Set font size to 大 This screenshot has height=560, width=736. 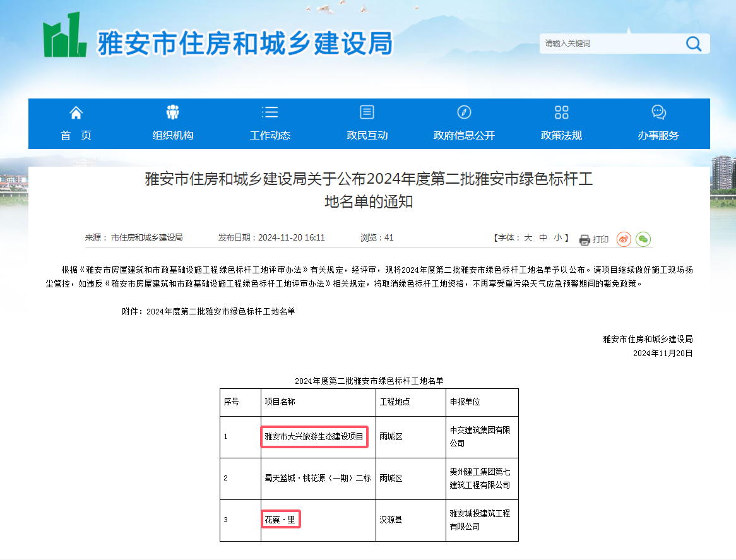(528, 238)
